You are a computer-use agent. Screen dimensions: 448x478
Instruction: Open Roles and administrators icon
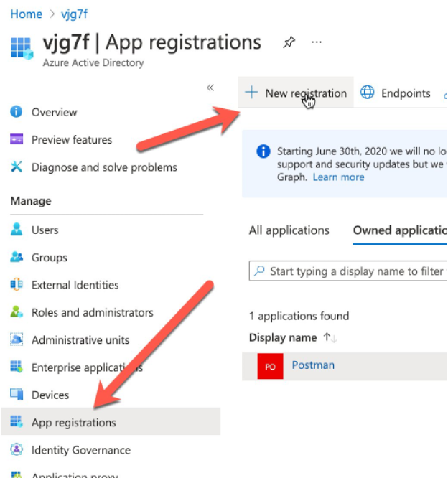point(17,312)
